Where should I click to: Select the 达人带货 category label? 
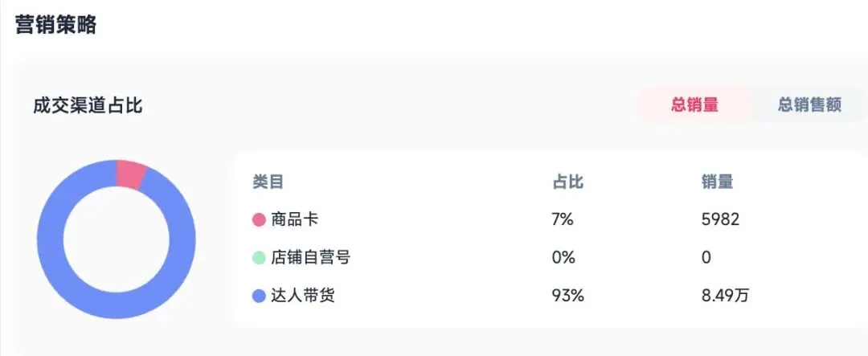coord(302,297)
